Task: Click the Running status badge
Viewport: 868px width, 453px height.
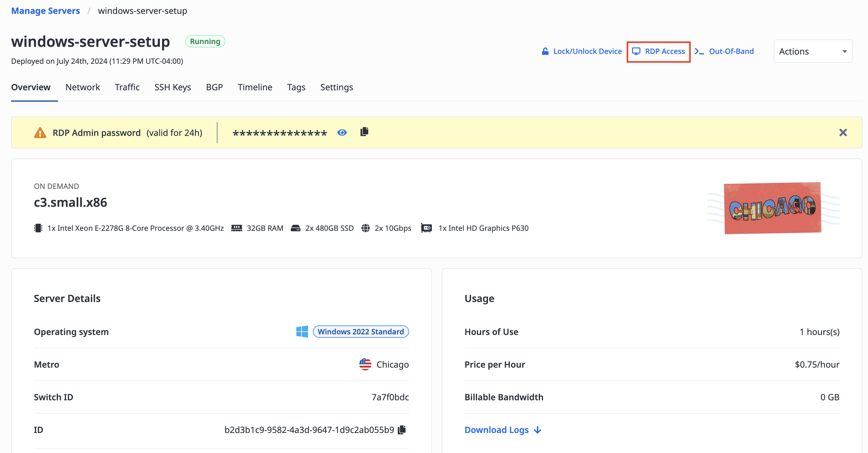Action: (x=205, y=42)
